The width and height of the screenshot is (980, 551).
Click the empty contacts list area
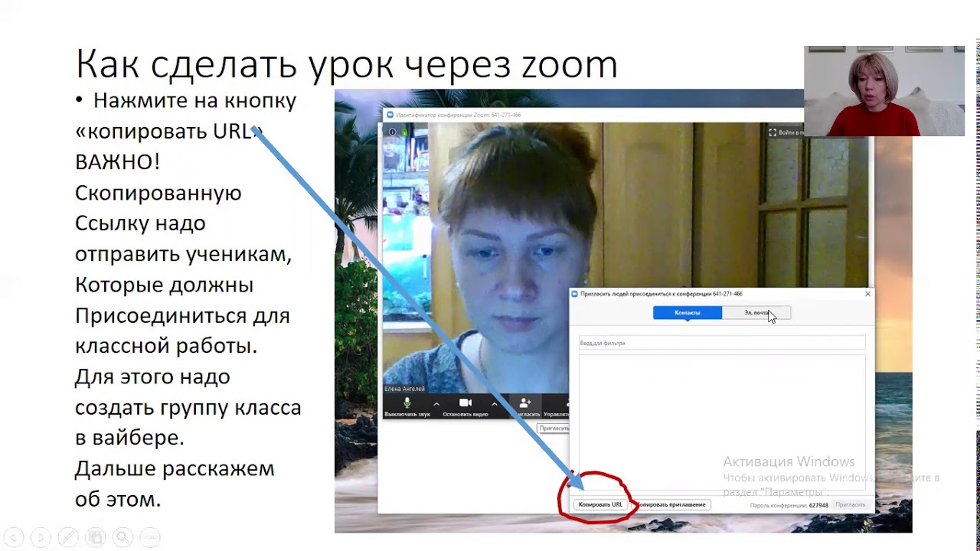tap(722, 421)
